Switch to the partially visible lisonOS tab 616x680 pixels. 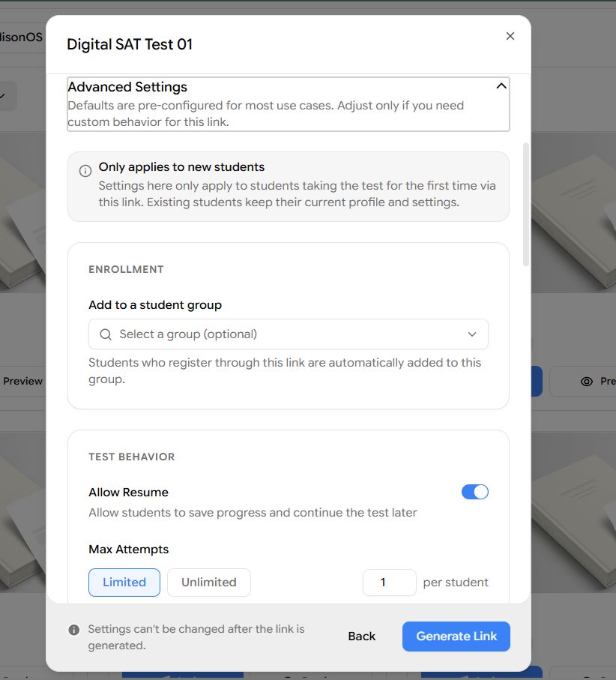pos(21,37)
